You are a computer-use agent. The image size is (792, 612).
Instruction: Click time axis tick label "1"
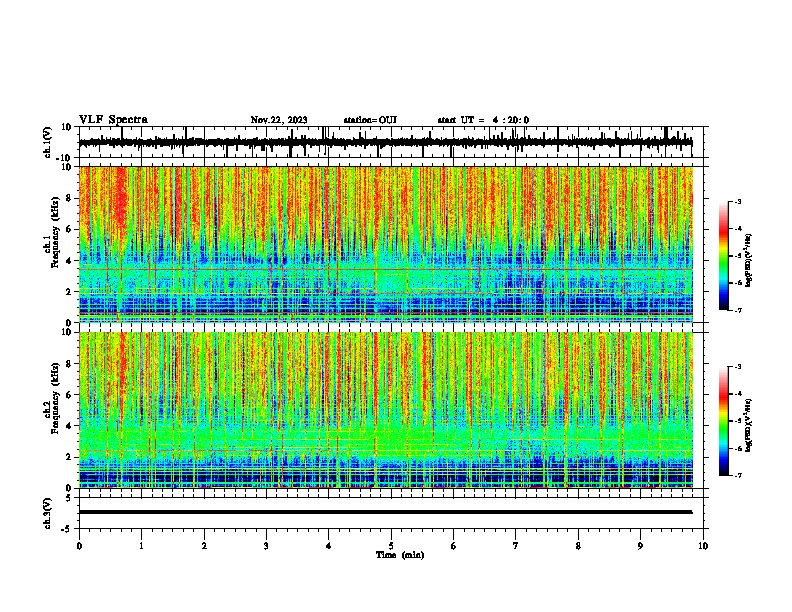coord(141,546)
